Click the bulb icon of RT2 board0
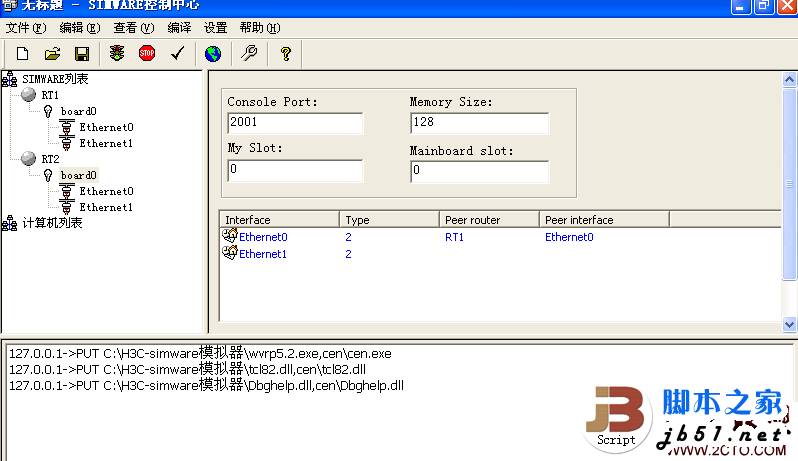Viewport: 798px width, 461px height. point(48,175)
